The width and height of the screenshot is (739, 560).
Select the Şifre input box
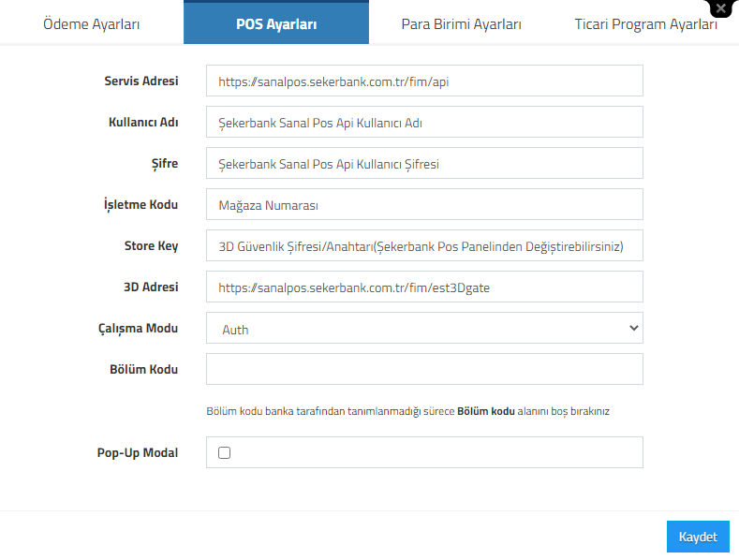click(x=424, y=163)
